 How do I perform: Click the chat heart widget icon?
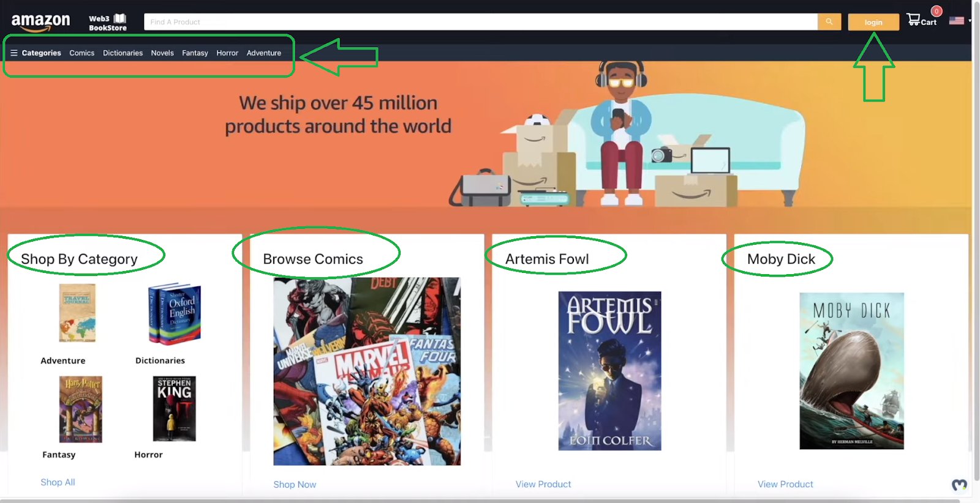coord(959,485)
